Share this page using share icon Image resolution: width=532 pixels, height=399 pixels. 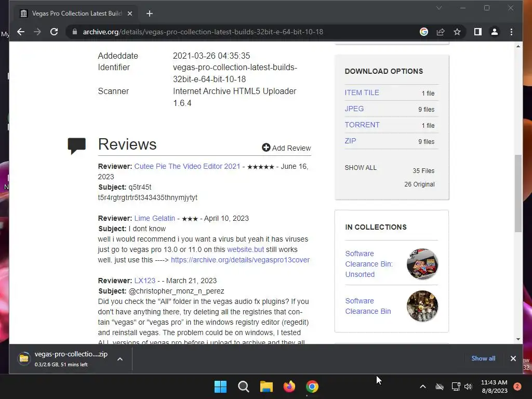click(x=441, y=32)
